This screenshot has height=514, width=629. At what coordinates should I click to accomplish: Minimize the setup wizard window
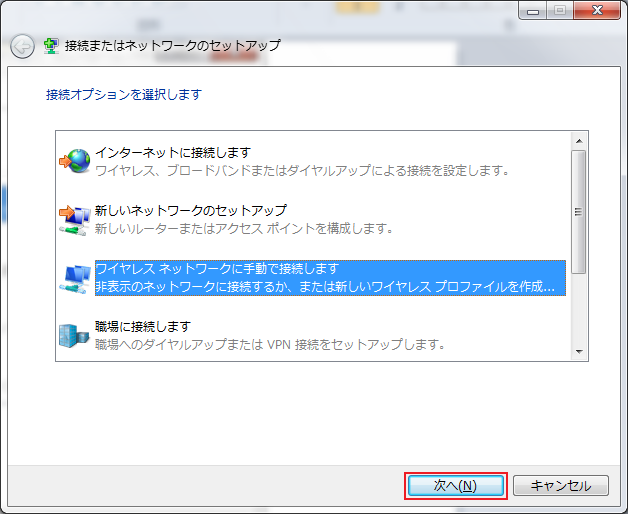[x=534, y=10]
